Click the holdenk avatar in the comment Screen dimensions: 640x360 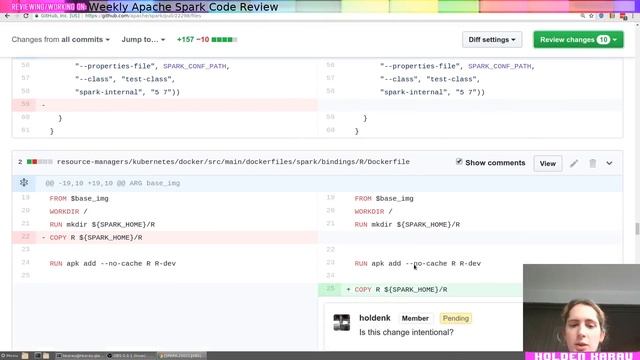pos(342,322)
